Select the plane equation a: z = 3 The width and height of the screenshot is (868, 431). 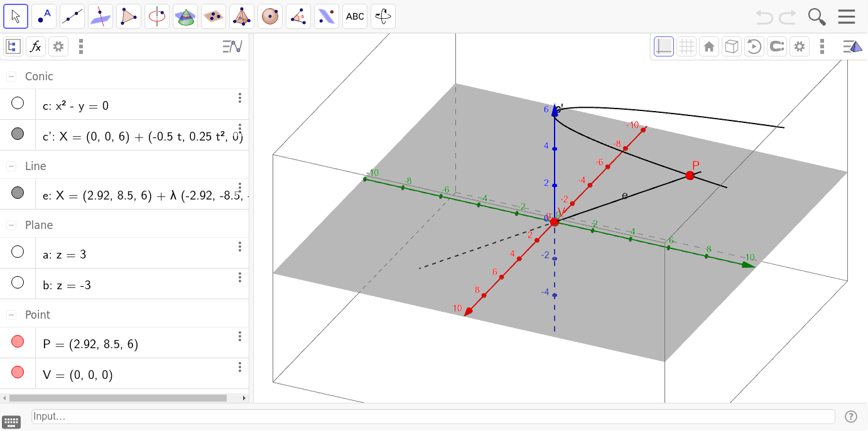pyautogui.click(x=64, y=255)
